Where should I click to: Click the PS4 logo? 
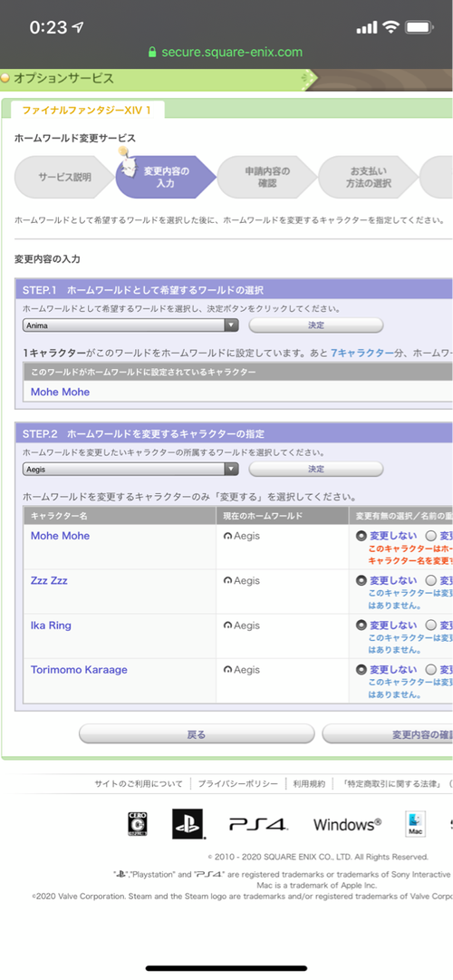pos(258,824)
